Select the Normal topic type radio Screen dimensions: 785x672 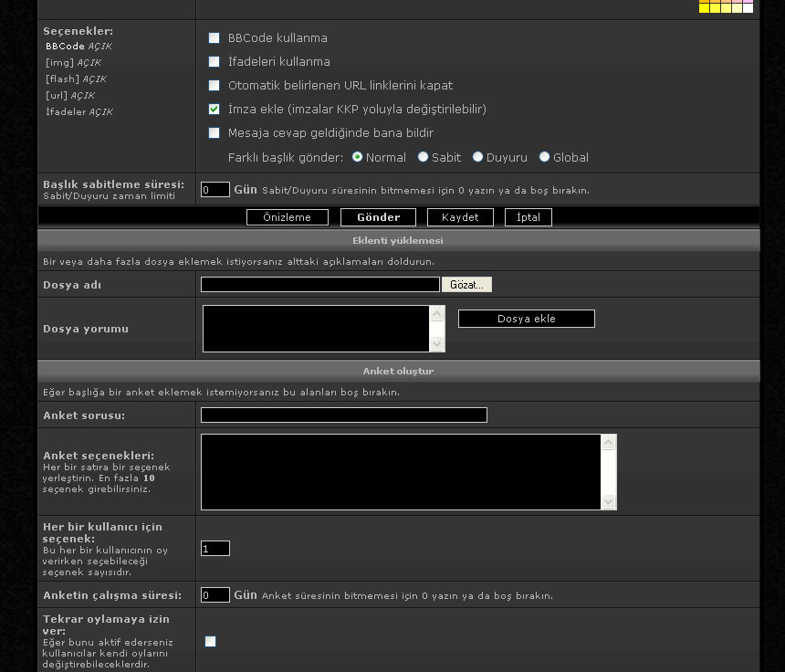point(357,157)
